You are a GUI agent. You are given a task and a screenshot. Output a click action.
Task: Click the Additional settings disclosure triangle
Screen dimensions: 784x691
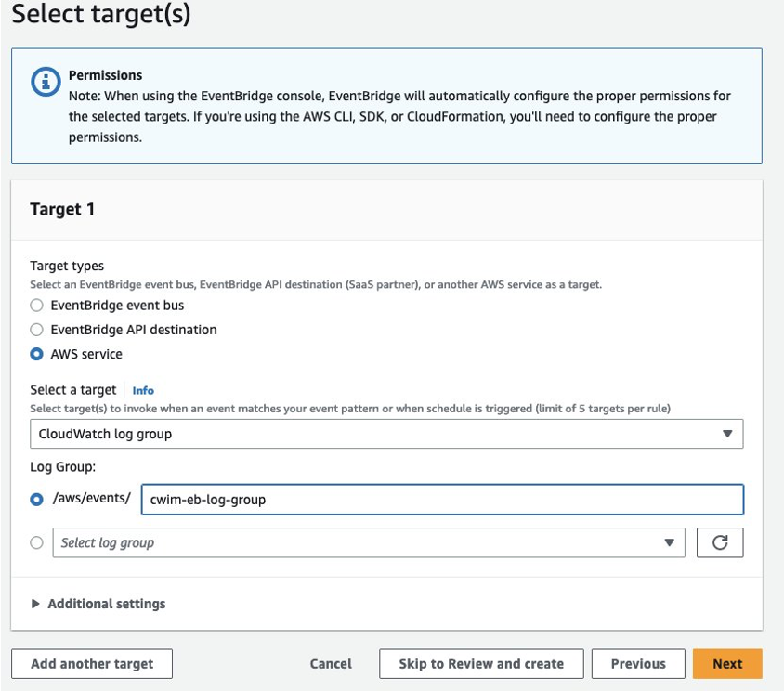tap(36, 604)
